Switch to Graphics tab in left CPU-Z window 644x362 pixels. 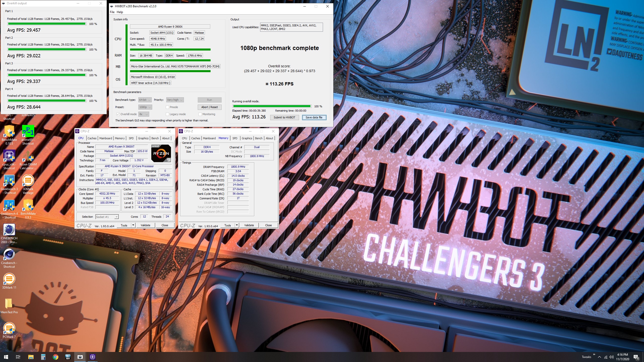[143, 138]
